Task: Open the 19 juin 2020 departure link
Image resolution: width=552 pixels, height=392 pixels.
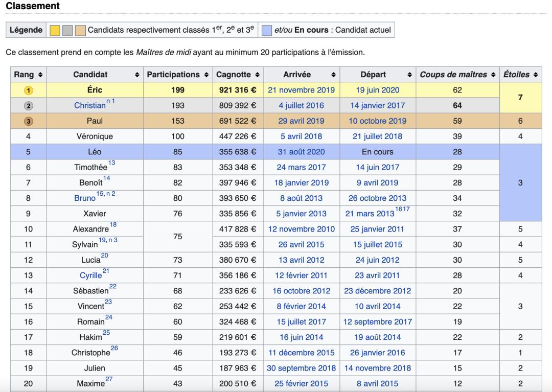Action: (377, 90)
